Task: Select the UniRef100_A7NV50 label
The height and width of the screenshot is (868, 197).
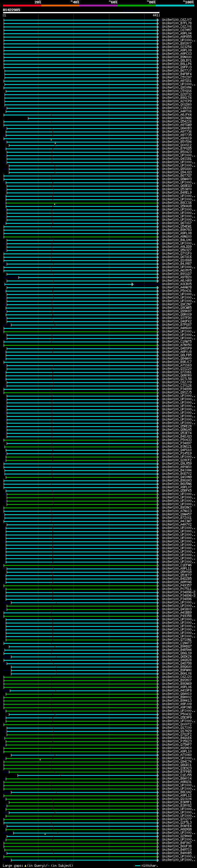Action: coord(176,345)
